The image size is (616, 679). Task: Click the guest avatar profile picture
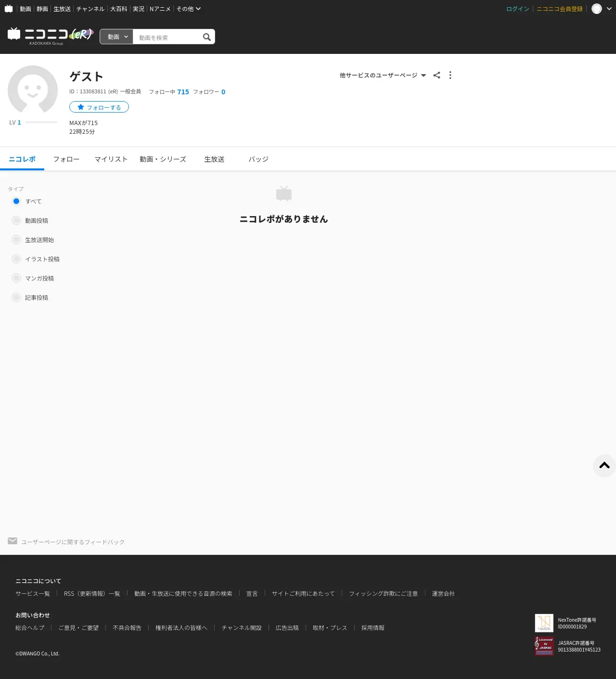pos(33,90)
